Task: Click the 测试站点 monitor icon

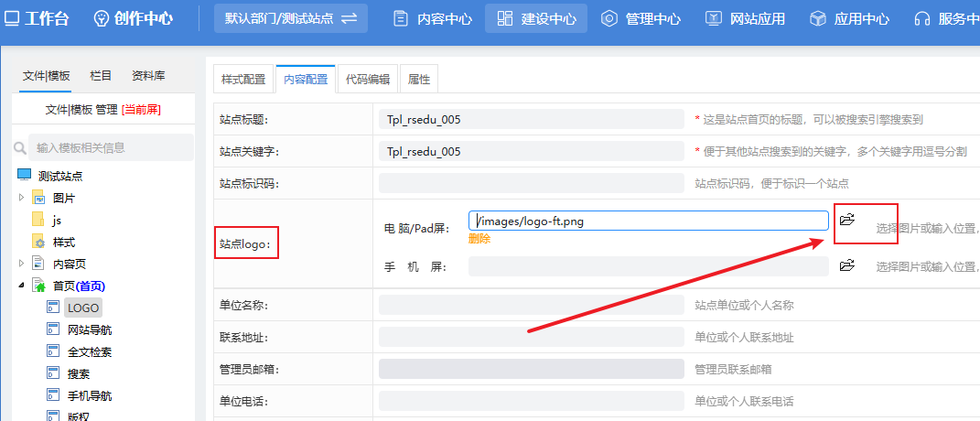Action: pos(24,176)
